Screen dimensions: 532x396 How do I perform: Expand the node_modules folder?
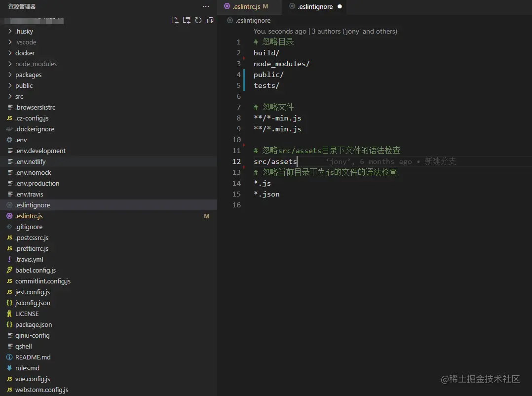pos(10,64)
